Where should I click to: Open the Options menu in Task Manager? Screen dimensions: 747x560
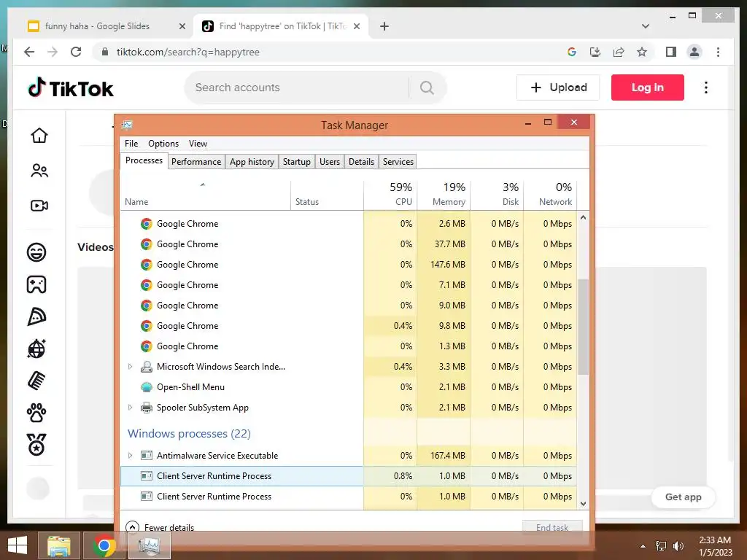point(163,144)
